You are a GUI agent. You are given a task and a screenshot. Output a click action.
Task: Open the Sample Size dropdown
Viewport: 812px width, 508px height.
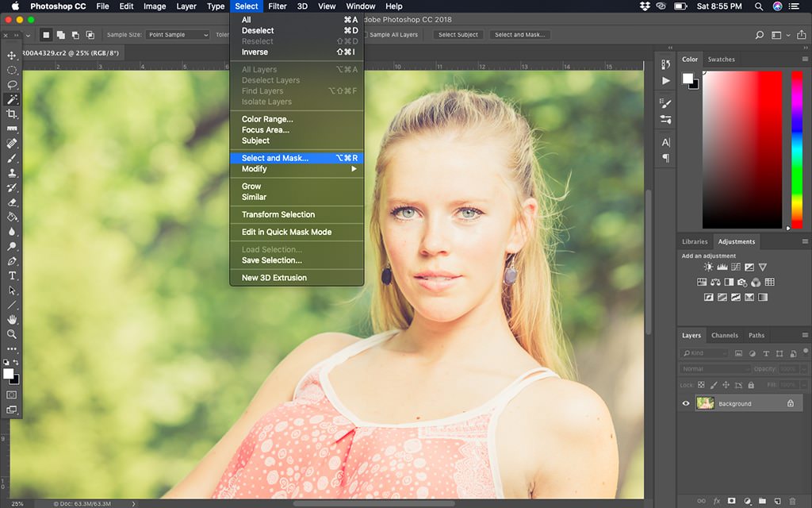177,35
